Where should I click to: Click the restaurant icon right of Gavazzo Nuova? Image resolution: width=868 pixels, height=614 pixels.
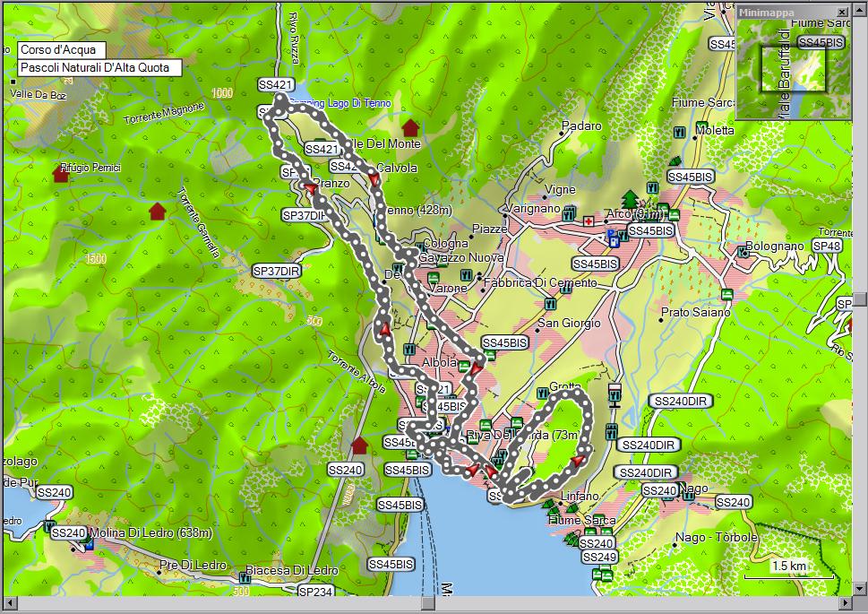pyautogui.click(x=466, y=274)
